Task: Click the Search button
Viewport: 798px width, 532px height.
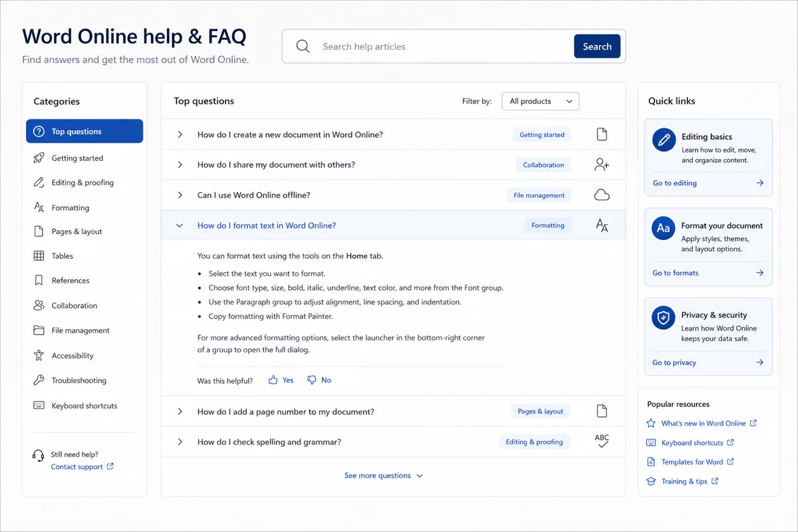Action: click(x=597, y=47)
